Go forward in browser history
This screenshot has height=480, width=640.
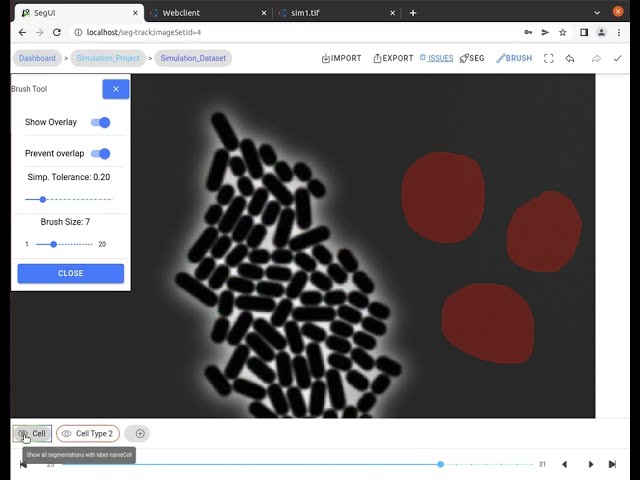click(40, 32)
